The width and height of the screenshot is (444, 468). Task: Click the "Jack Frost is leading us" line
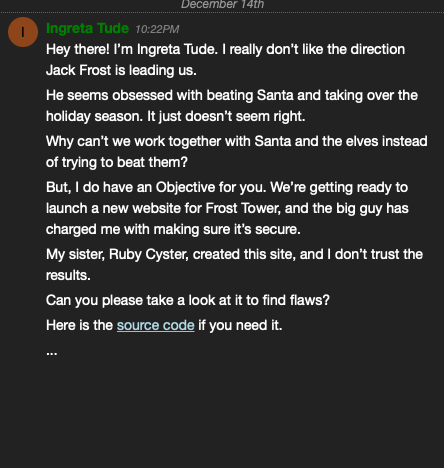[x=121, y=71]
